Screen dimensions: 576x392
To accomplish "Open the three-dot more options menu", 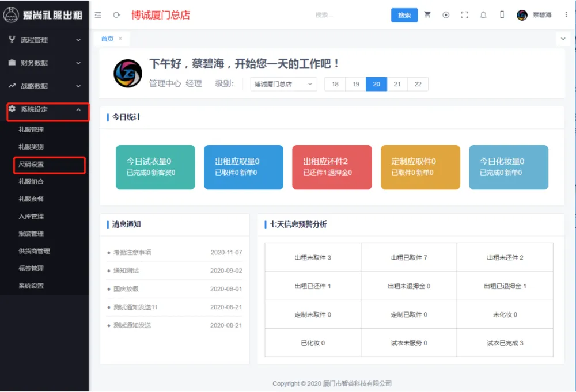I will point(567,15).
